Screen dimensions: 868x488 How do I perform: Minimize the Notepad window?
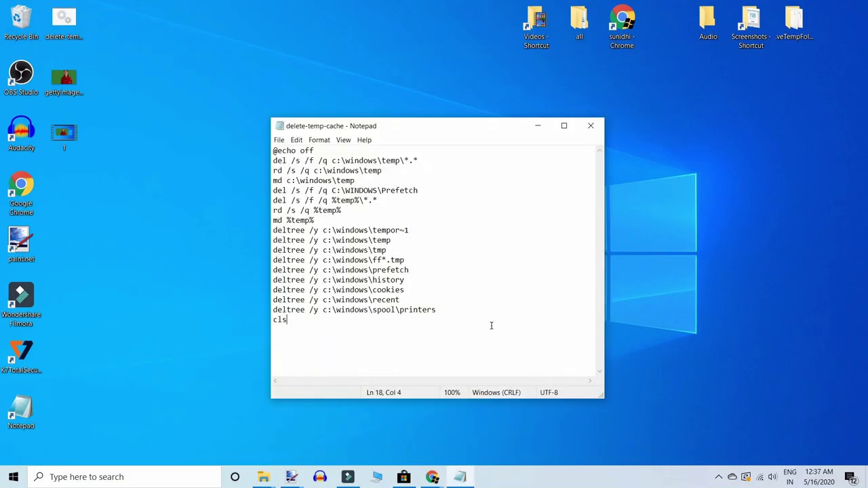pos(538,125)
